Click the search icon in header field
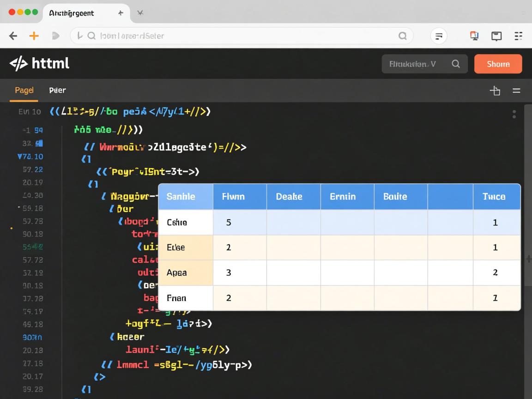The image size is (532, 399). point(456,64)
